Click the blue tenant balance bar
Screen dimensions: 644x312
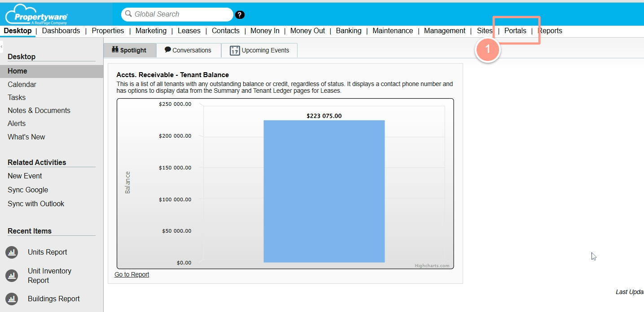pos(324,191)
